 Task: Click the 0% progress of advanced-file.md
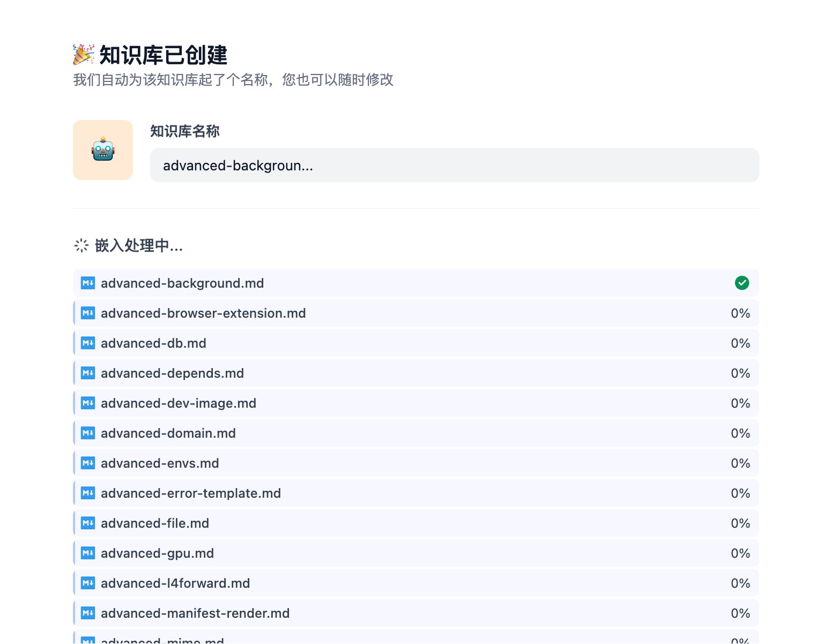[740, 523]
